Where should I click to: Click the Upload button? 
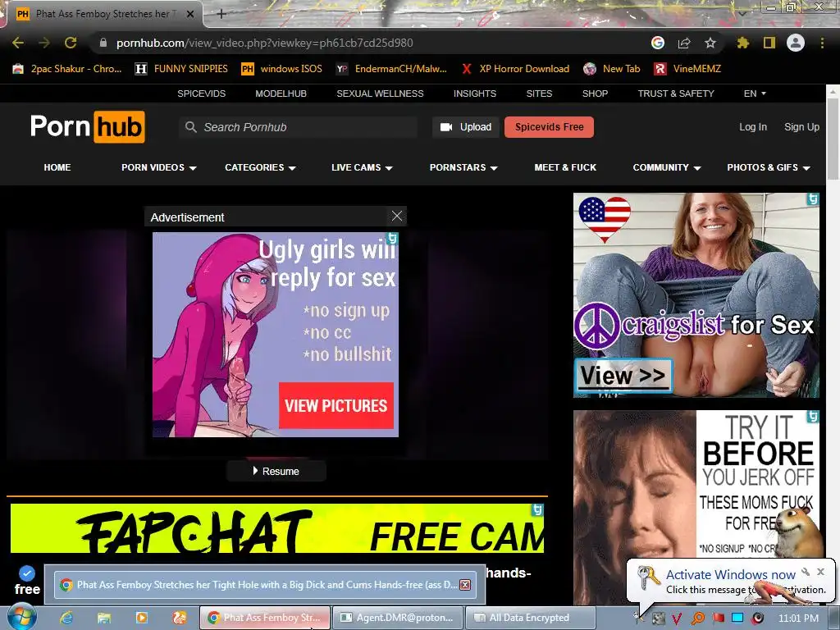(466, 127)
